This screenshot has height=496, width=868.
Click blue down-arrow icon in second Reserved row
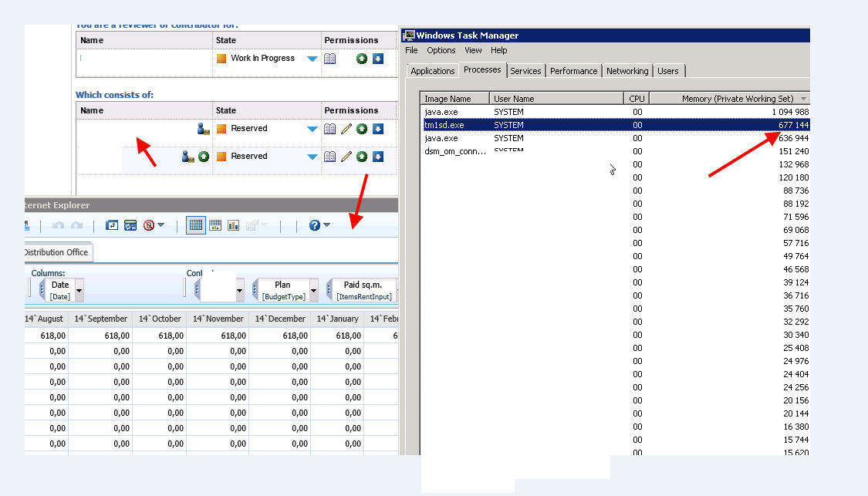[378, 157]
